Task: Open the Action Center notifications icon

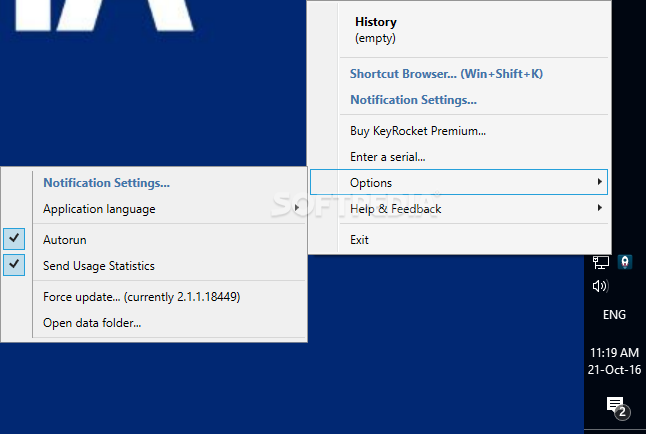Action: (618, 408)
